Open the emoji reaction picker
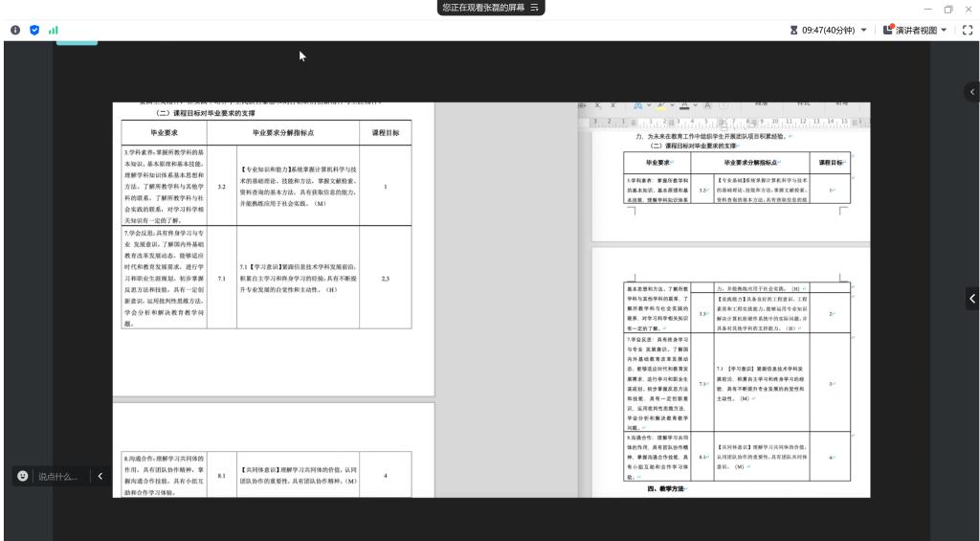The width and height of the screenshot is (980, 541). (23, 477)
